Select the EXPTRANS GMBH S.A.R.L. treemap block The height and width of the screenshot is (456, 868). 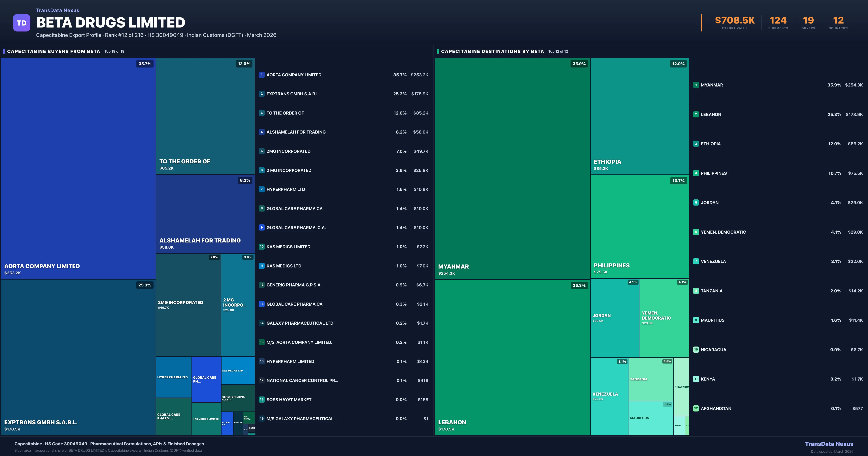(78, 358)
